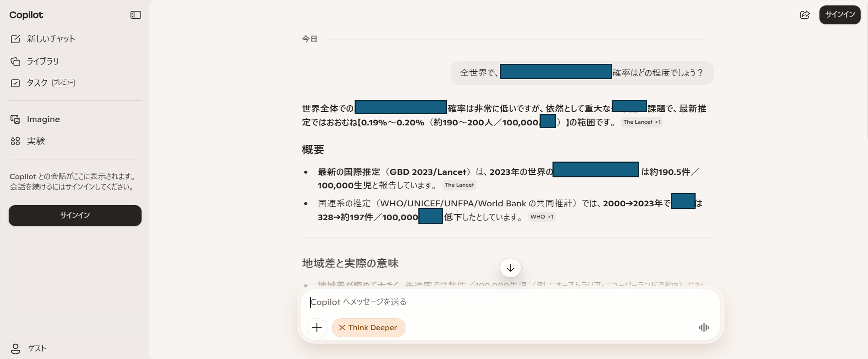The width and height of the screenshot is (868, 359).
Task: Click the 今日 date label
Action: tap(309, 39)
